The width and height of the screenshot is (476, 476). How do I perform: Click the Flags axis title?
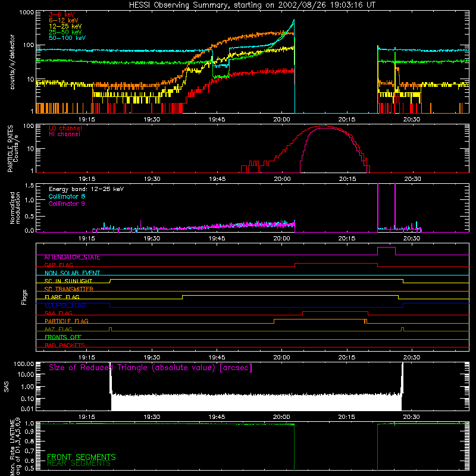click(24, 297)
